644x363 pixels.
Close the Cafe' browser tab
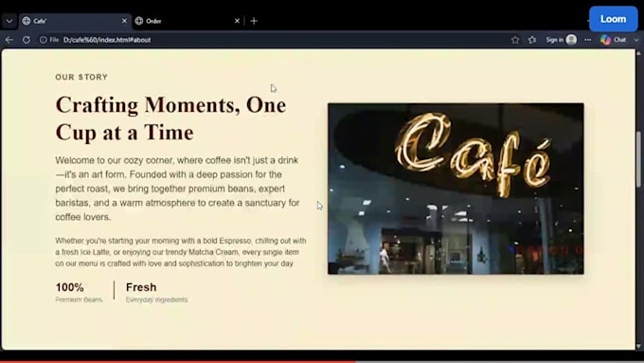[124, 21]
